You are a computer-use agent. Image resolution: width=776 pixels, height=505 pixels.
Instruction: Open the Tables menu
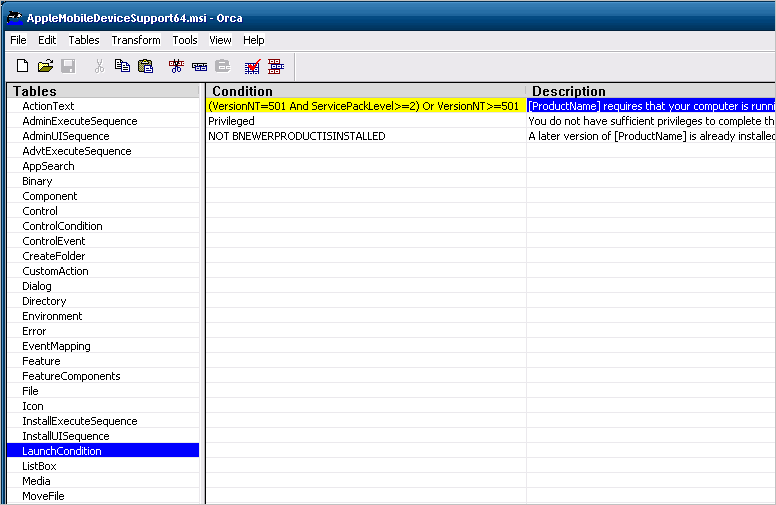(x=84, y=40)
